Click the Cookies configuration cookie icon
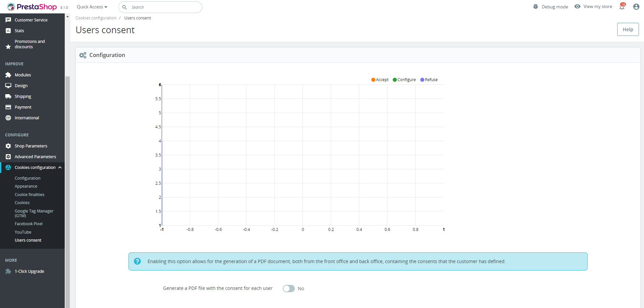 point(8,167)
